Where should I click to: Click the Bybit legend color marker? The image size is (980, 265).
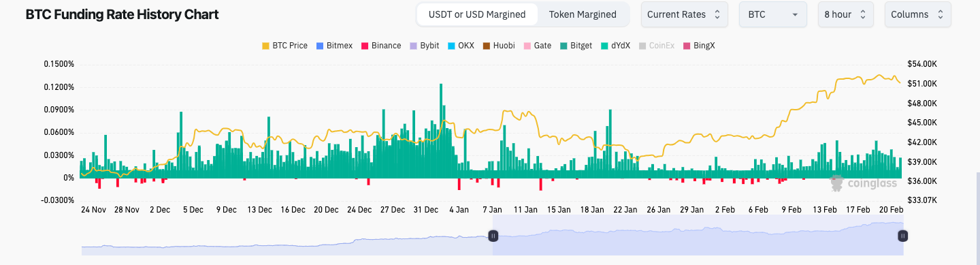tap(414, 46)
